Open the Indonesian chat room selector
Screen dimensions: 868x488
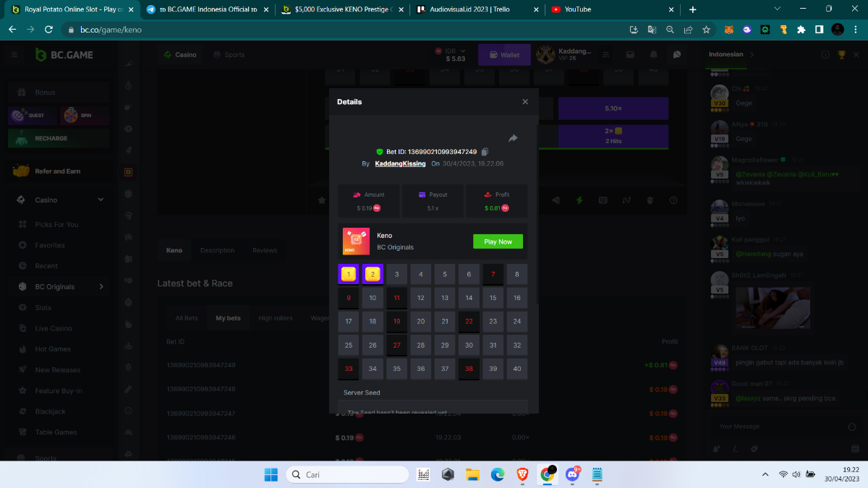click(x=731, y=54)
